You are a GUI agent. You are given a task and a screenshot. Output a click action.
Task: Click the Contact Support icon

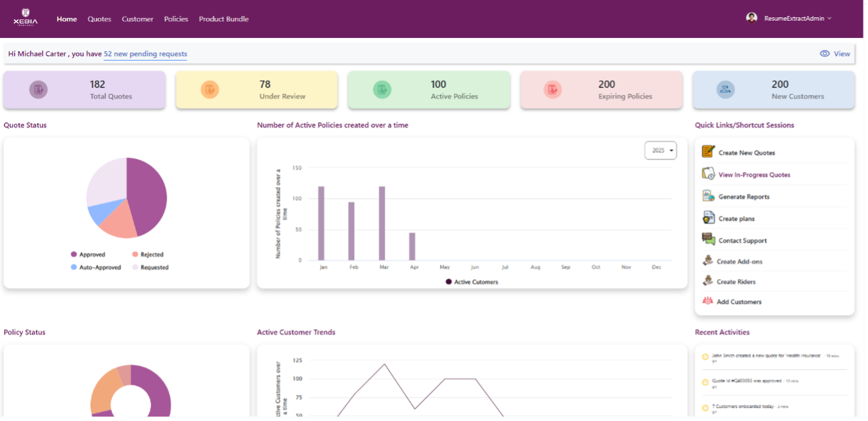[708, 239]
